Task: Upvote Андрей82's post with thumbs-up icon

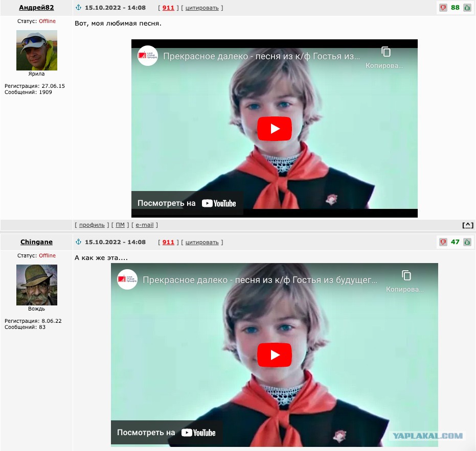Action: 467,8
